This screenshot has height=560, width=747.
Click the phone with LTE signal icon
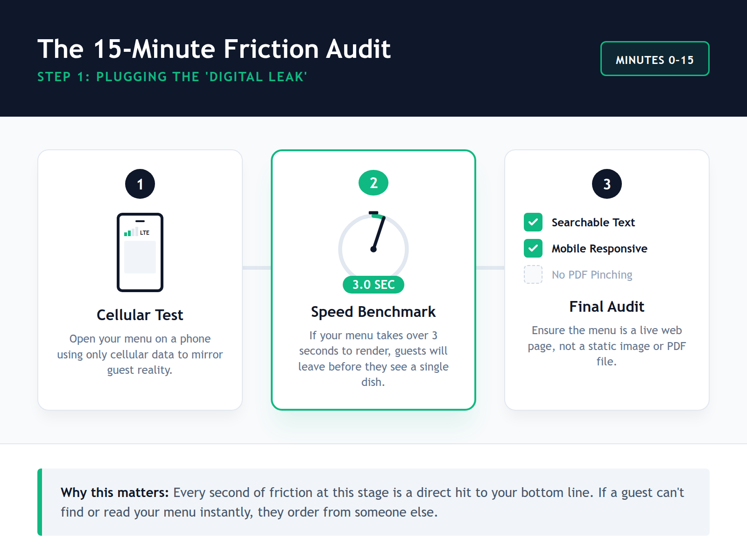point(140,252)
